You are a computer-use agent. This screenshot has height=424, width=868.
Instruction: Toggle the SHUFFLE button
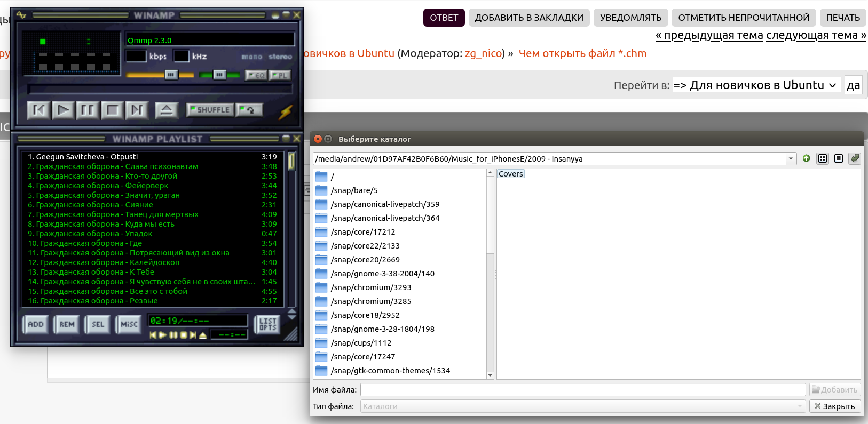point(210,110)
